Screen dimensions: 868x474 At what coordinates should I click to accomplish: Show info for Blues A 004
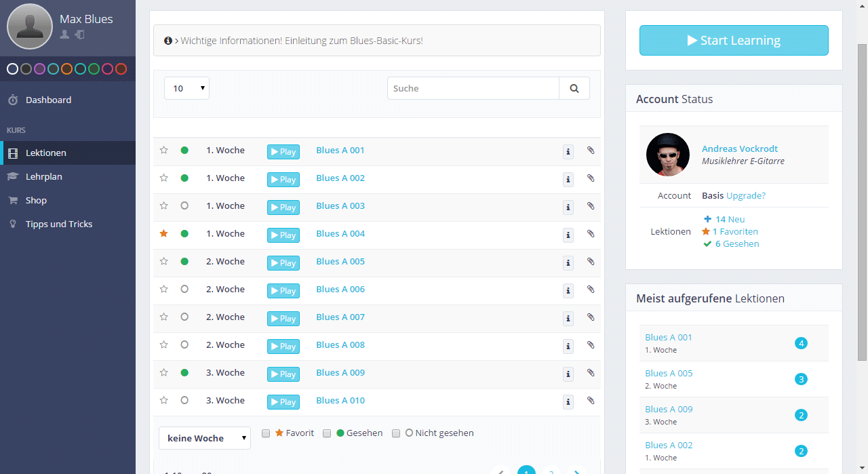coord(568,235)
